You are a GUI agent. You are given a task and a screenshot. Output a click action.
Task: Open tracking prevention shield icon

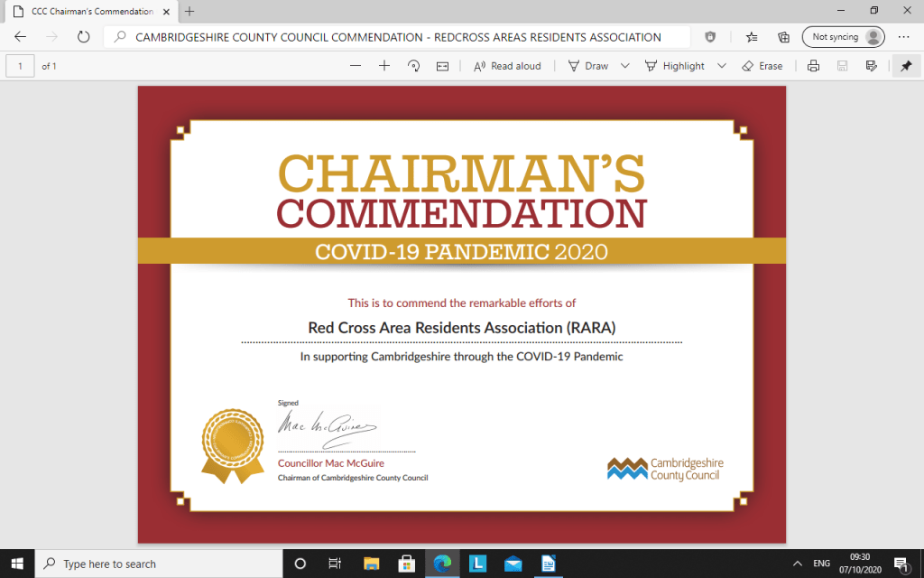point(711,37)
